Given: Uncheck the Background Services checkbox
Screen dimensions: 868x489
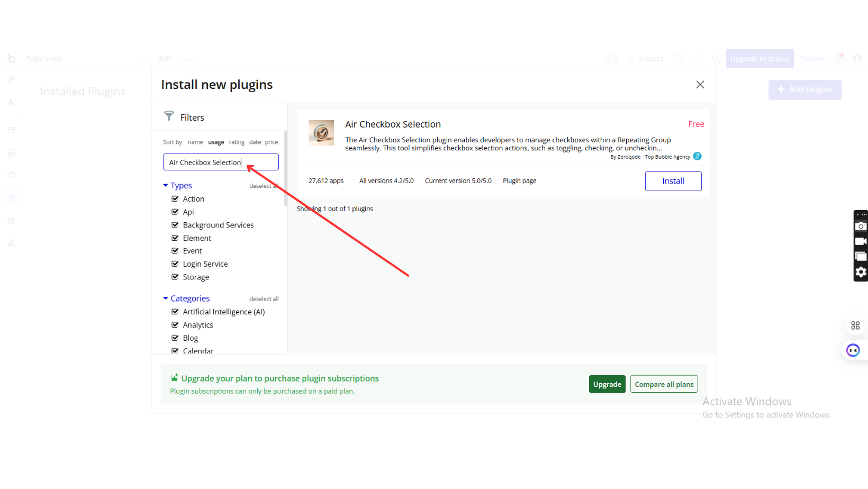Looking at the screenshot, I should 175,225.
